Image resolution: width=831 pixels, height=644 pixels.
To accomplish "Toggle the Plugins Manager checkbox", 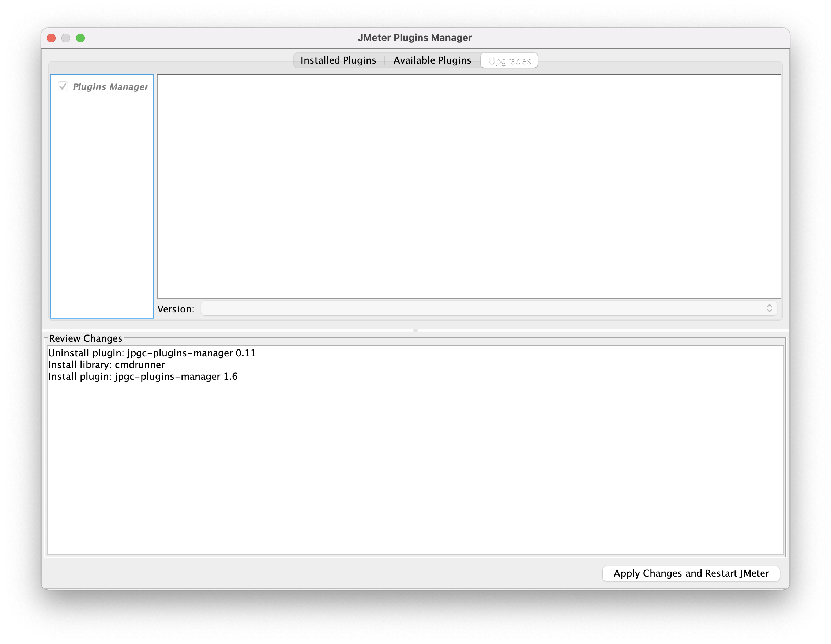I will coord(63,86).
